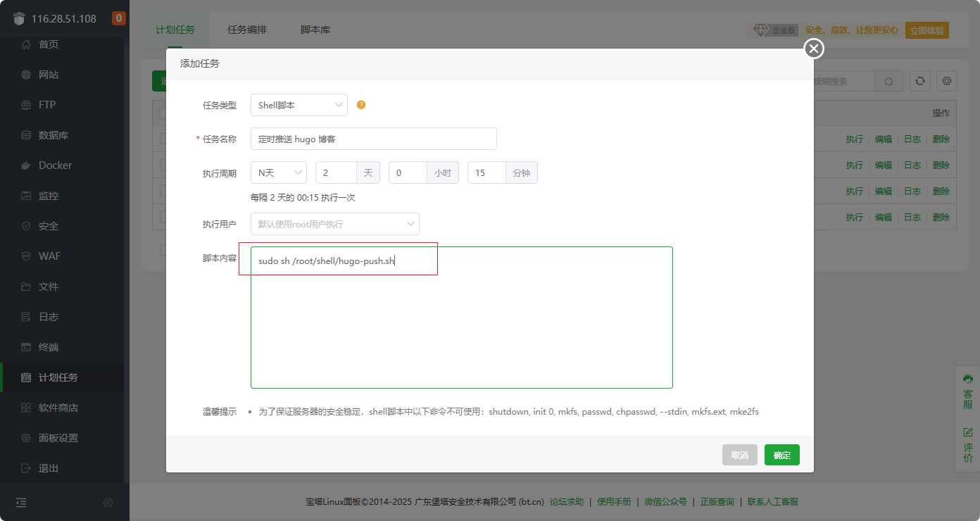
Task: Click the 立即体验 button
Action: pos(927,30)
